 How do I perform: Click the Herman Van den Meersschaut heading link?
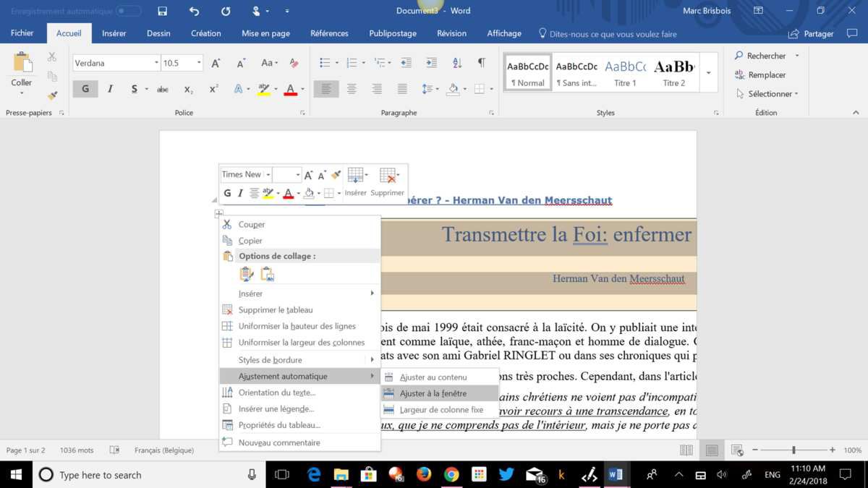pos(532,200)
